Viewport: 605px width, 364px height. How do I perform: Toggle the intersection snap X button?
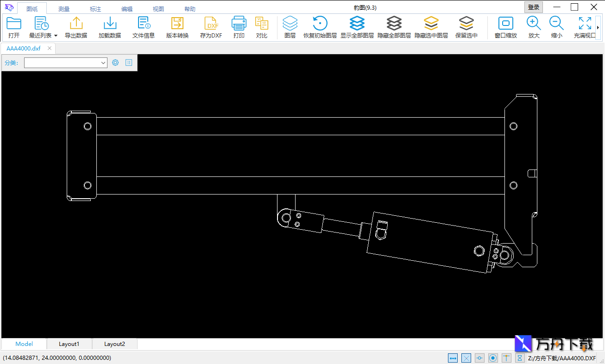coord(466,358)
